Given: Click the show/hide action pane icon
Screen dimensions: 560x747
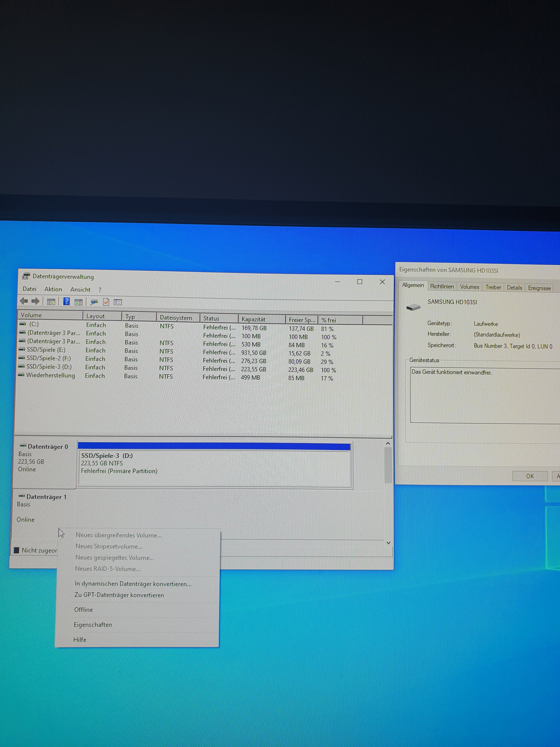Looking at the screenshot, I should [79, 302].
